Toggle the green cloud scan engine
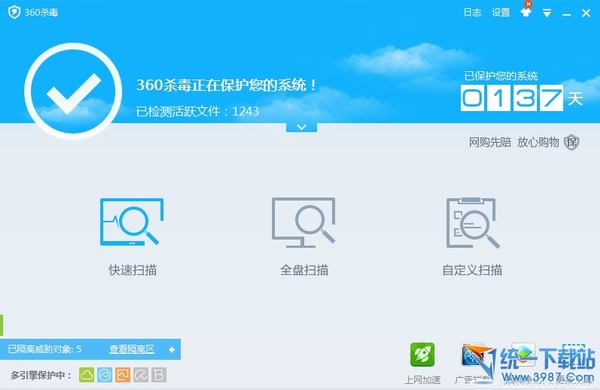 tap(86, 375)
